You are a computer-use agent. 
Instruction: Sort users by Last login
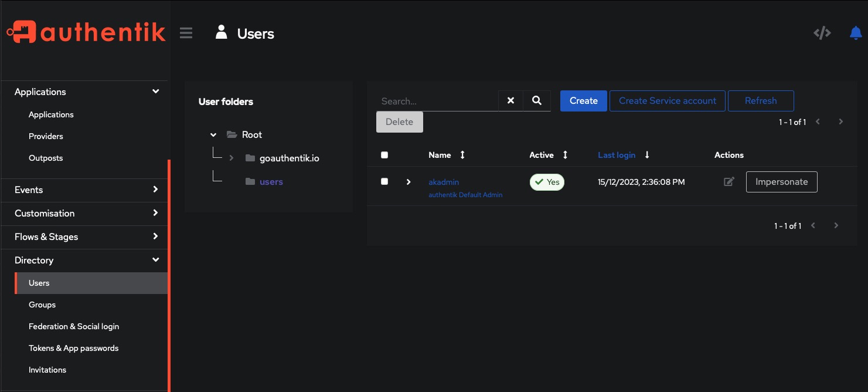[x=616, y=155]
